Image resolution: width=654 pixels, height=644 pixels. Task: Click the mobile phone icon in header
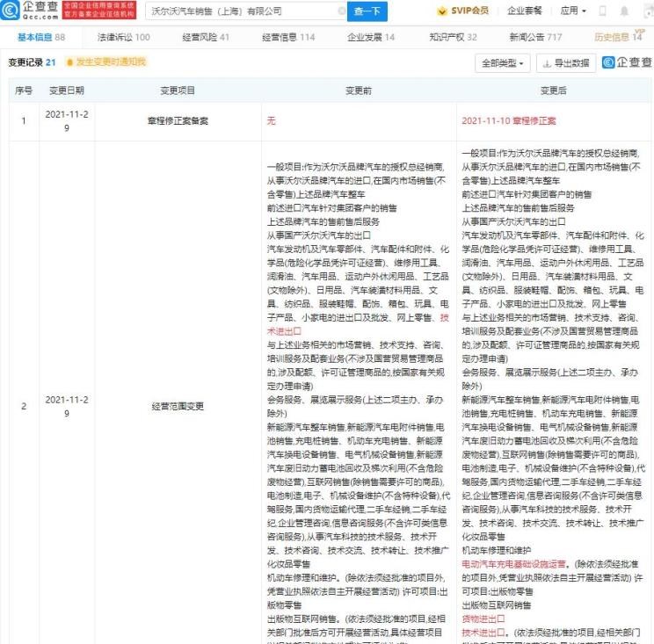click(602, 11)
